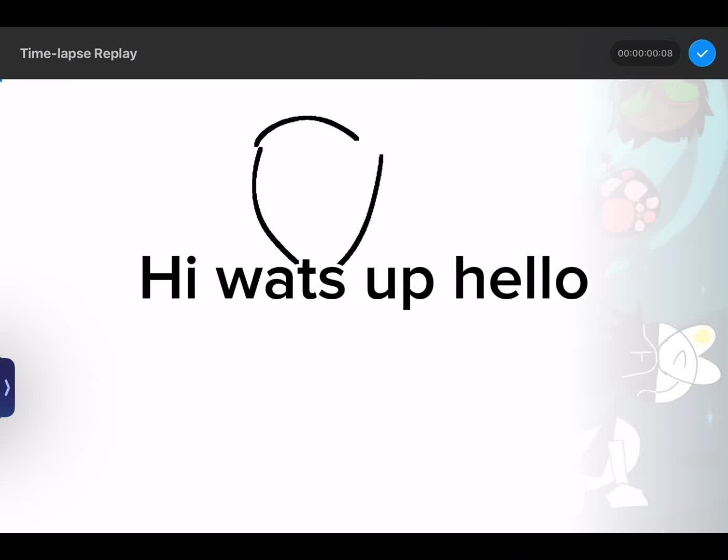Expand the side panel chevron tab

[x=7, y=387]
